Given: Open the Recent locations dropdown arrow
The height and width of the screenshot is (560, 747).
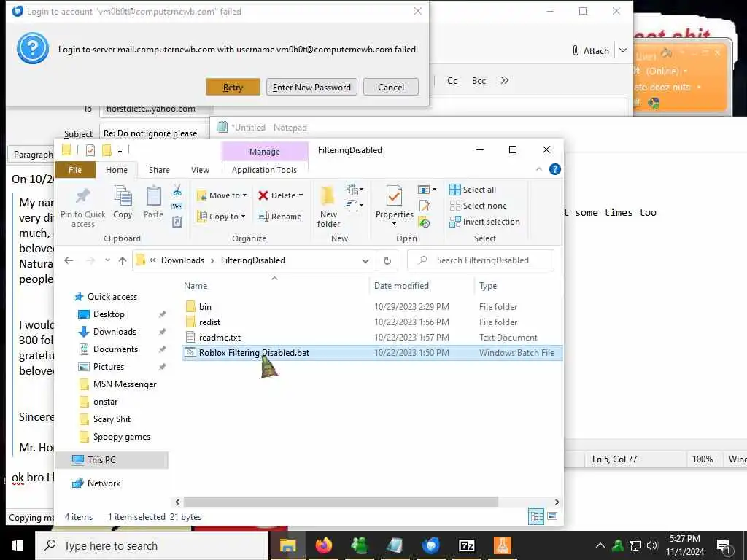Looking at the screenshot, I should tap(107, 260).
